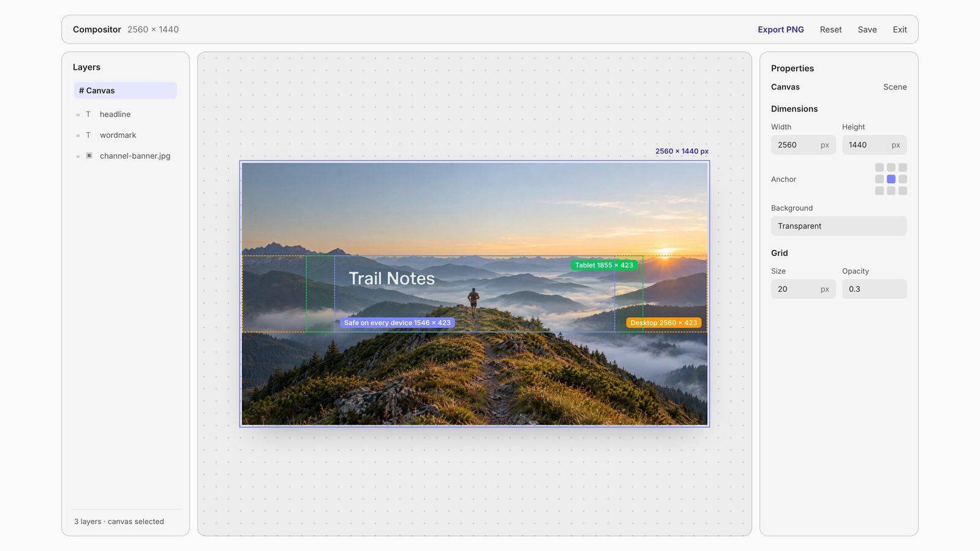The image size is (980, 551).
Task: Click the Grid section heading
Action: 780,253
